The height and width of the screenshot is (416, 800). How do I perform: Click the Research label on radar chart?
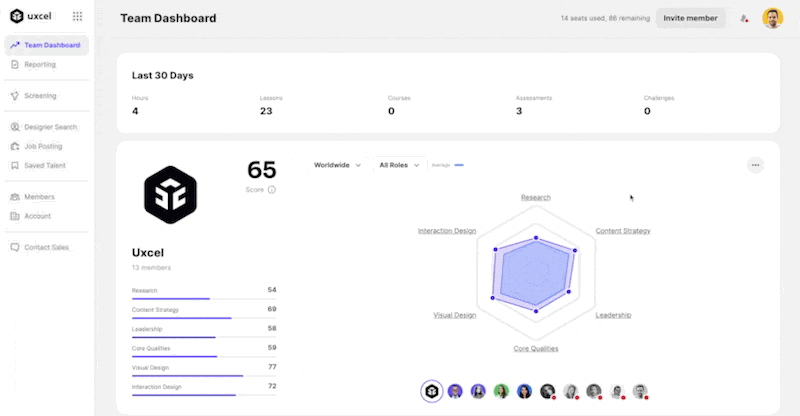tap(536, 198)
